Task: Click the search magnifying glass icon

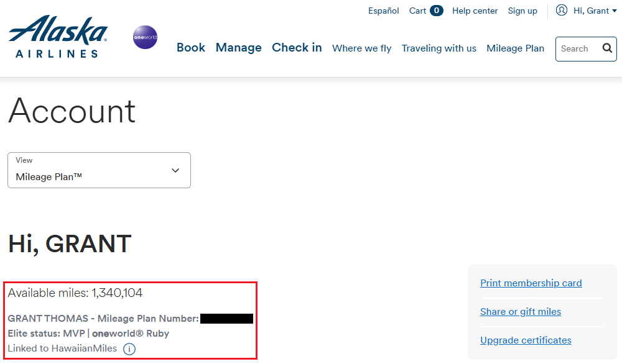Action: (x=607, y=48)
